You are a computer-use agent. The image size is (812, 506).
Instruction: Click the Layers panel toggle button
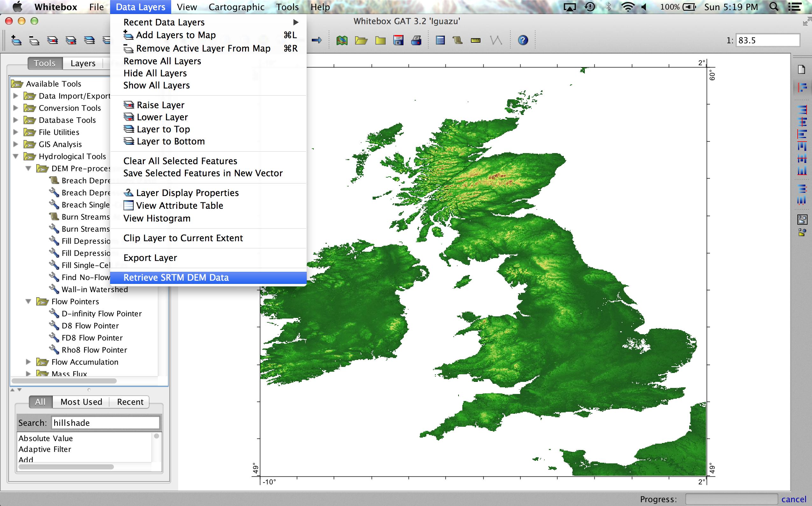pyautogui.click(x=81, y=64)
